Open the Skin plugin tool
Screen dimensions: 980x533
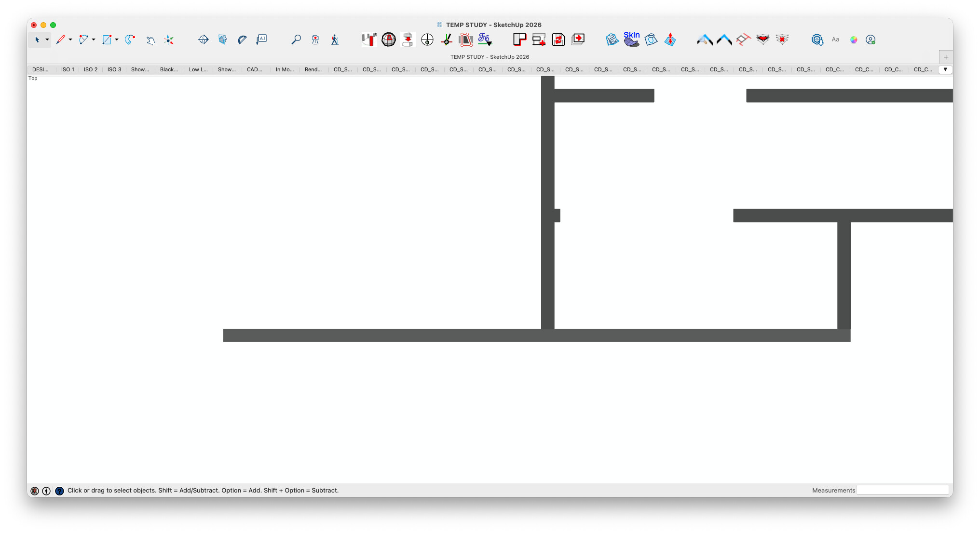coord(631,39)
